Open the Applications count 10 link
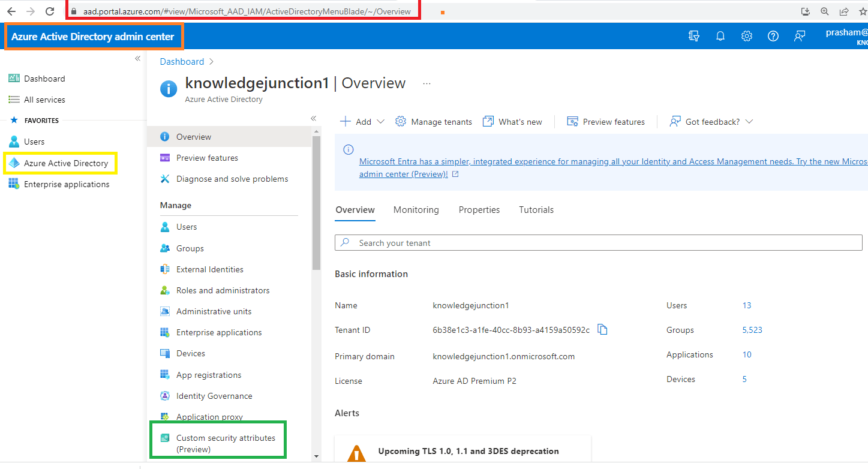 [x=747, y=354]
